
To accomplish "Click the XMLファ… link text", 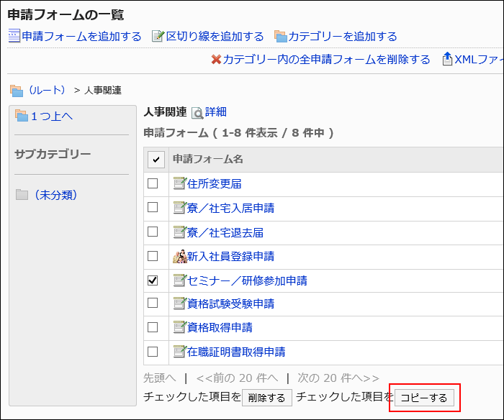I will coord(479,60).
